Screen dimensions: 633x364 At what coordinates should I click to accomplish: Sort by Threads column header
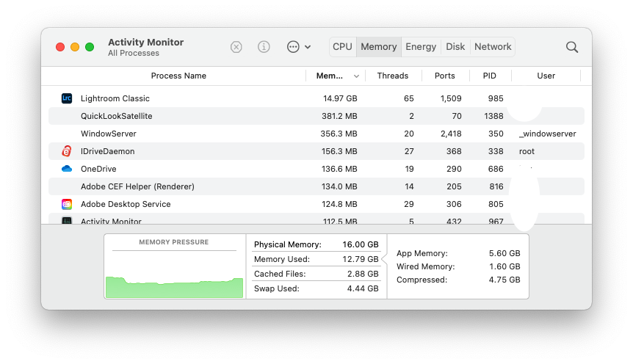[393, 76]
